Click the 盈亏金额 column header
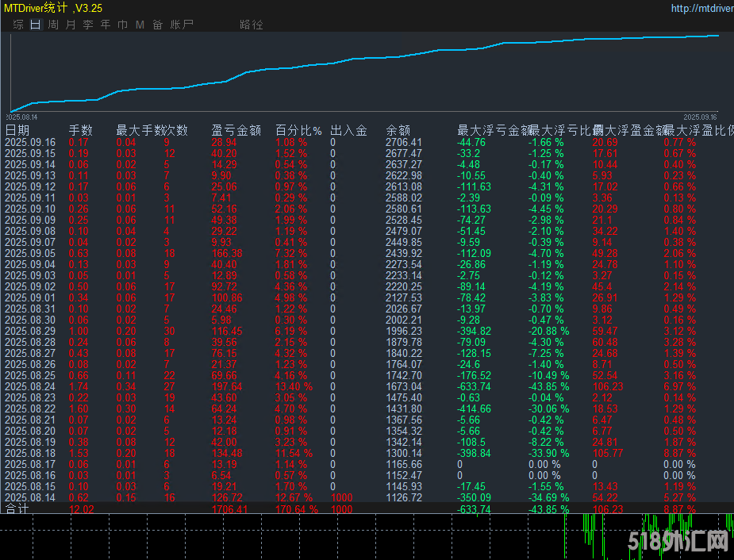Viewport: 734px width, 560px height. [x=236, y=130]
